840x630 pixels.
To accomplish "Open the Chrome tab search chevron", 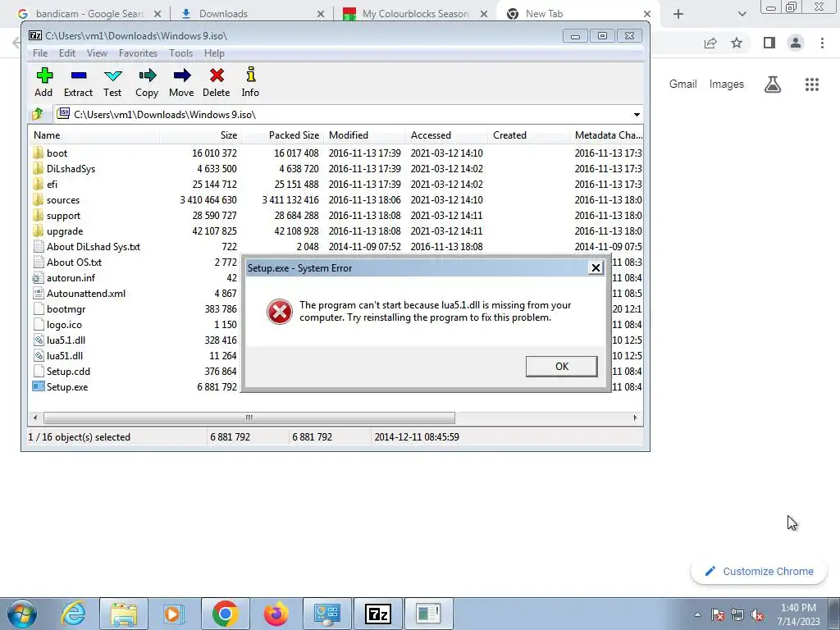I will 742,14.
